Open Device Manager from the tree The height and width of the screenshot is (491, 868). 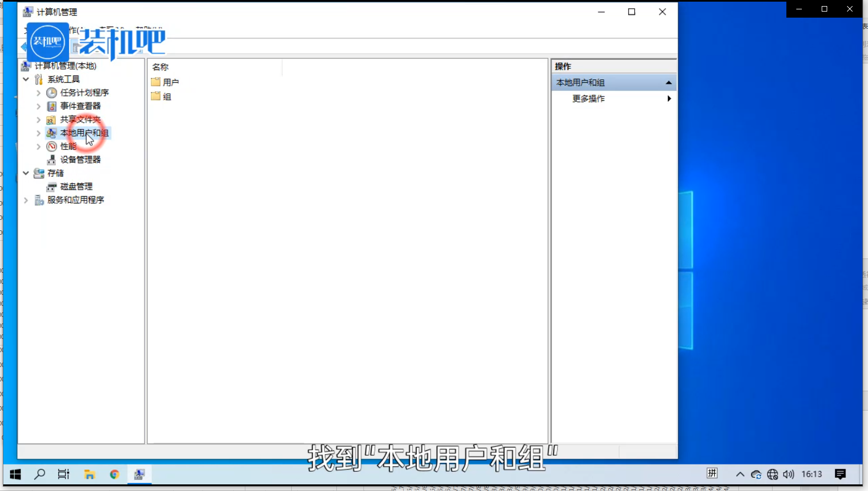[80, 160]
